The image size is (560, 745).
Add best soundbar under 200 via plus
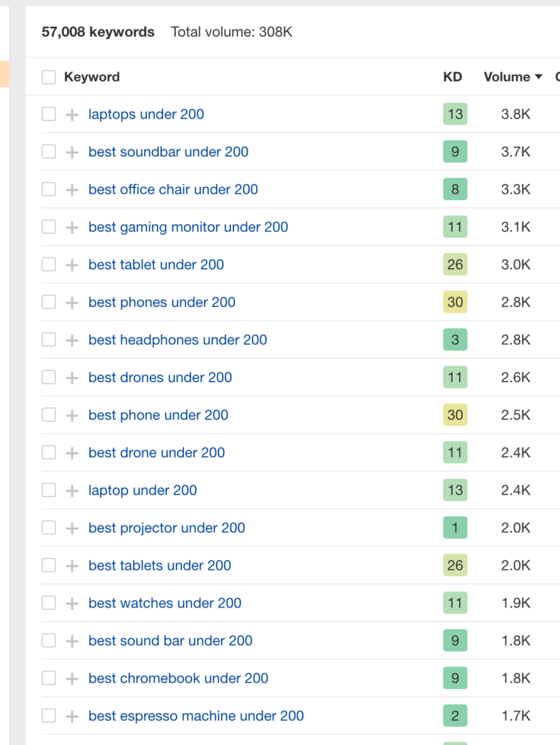point(72,152)
